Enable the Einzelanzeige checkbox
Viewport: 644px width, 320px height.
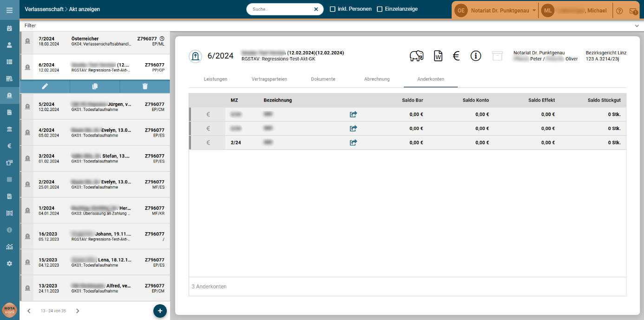pos(380,9)
